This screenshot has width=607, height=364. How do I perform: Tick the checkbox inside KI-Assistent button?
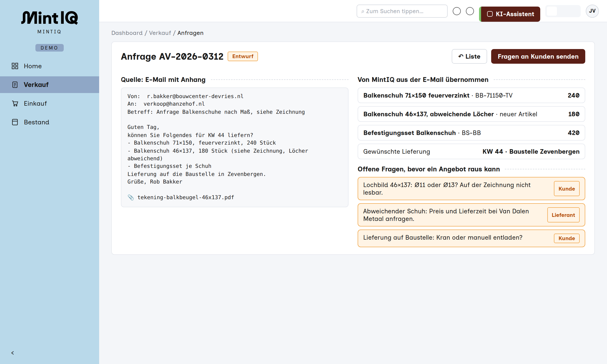[490, 14]
